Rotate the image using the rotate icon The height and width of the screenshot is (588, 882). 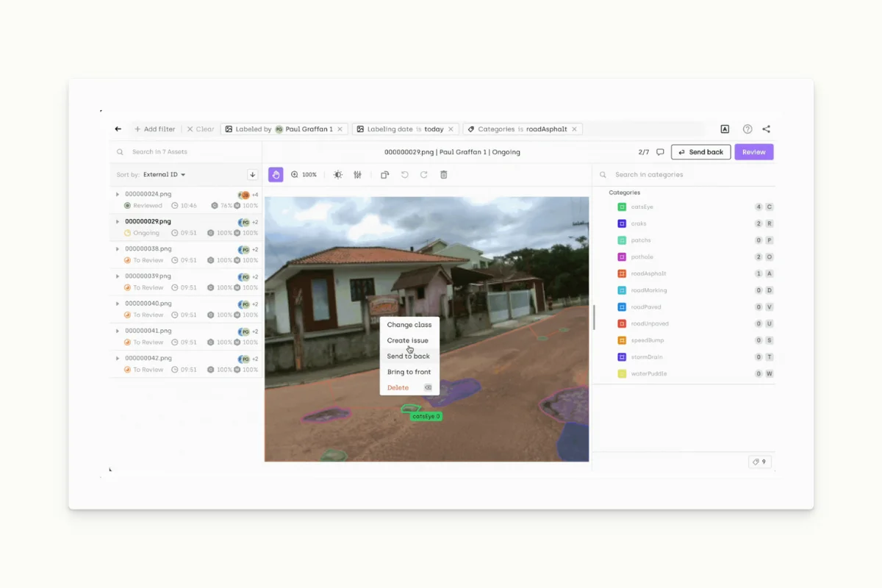384,174
